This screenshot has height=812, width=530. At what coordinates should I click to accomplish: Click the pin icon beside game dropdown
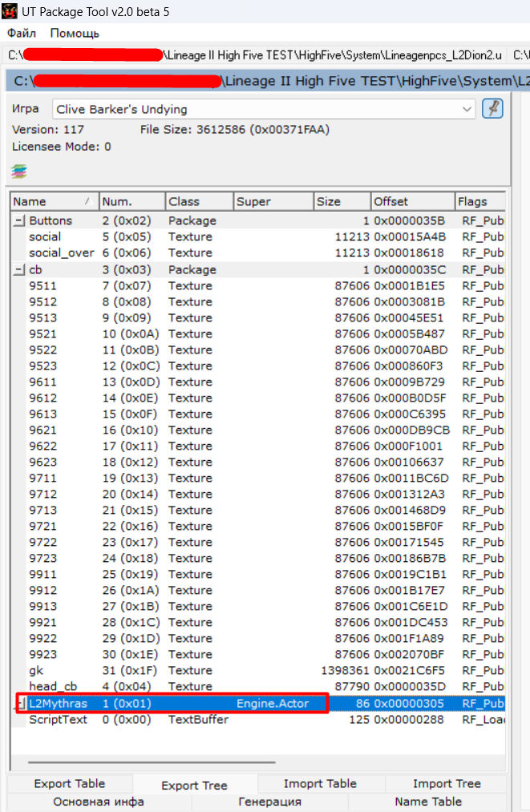(x=492, y=109)
